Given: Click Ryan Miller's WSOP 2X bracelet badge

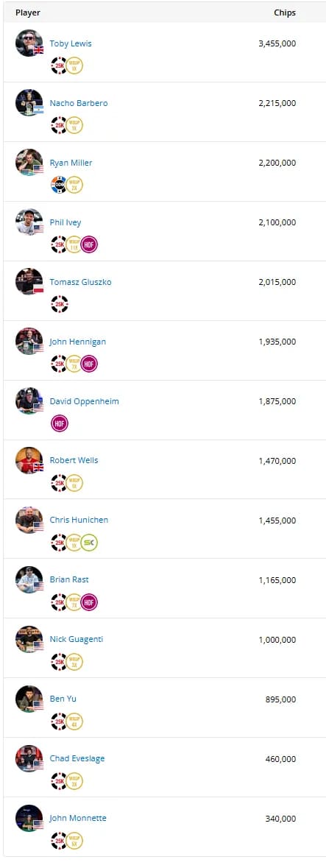Looking at the screenshot, I should 74,185.
